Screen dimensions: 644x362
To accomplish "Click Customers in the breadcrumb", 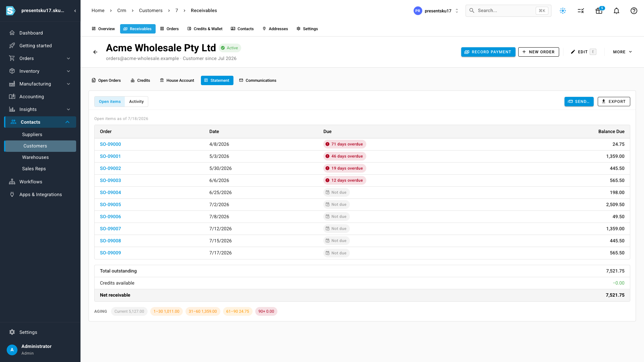I will [x=151, y=10].
